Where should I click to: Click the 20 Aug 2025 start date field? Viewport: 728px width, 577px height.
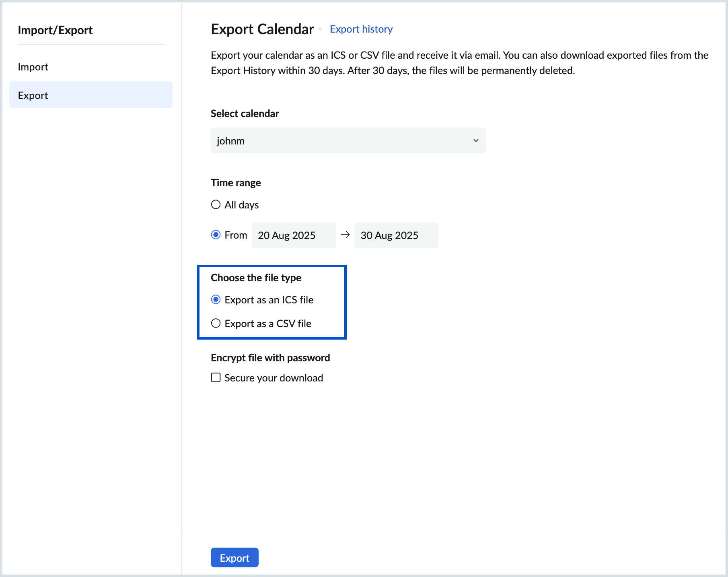293,235
